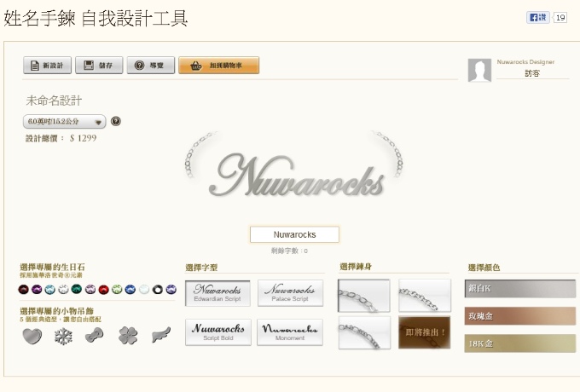Add the snowflake charm
Image resolution: width=580 pixels, height=392 pixels.
[64, 337]
